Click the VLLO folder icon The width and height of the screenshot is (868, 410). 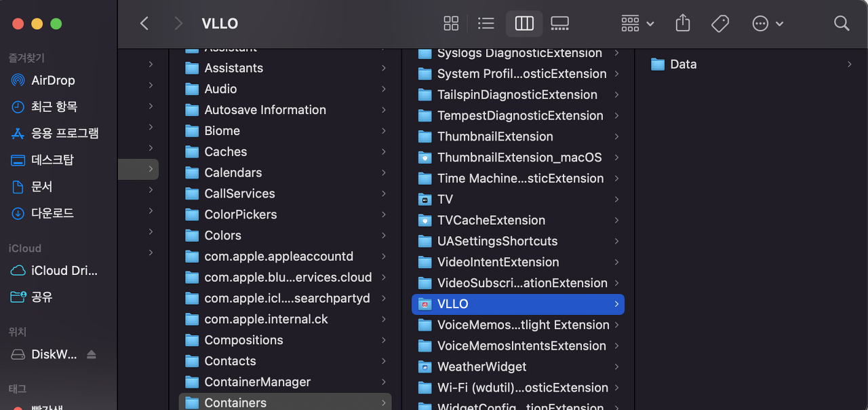(425, 304)
